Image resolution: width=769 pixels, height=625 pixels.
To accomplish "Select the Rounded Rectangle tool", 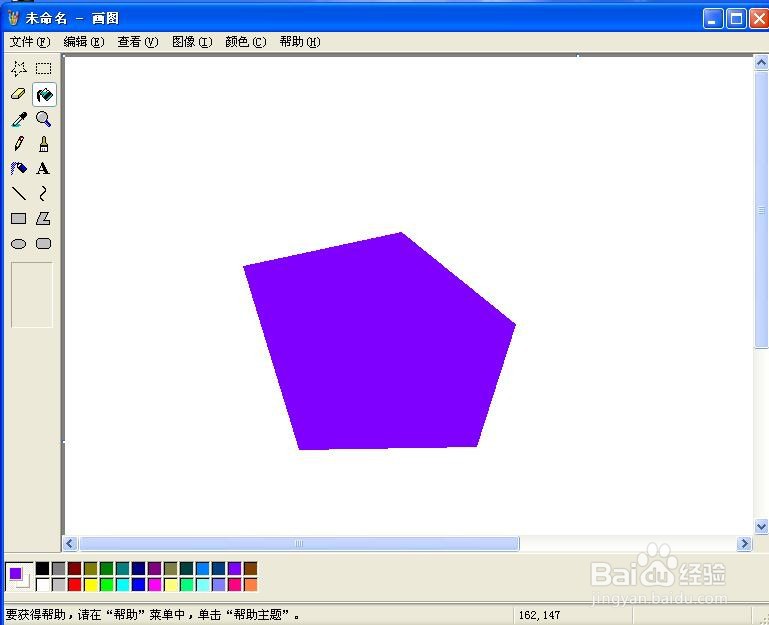I will pyautogui.click(x=44, y=244).
